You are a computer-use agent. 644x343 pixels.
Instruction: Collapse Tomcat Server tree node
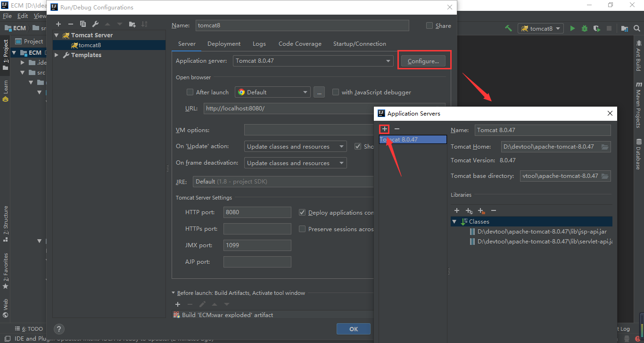[x=57, y=35]
